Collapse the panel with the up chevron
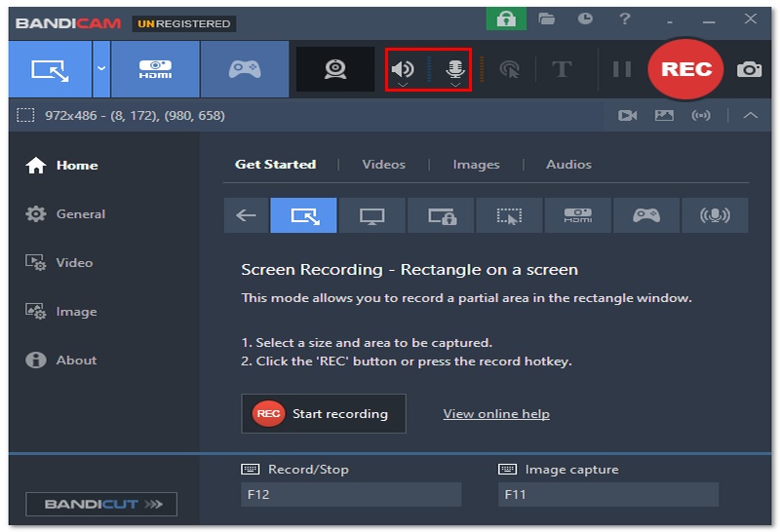The height and width of the screenshot is (532, 780). (750, 115)
